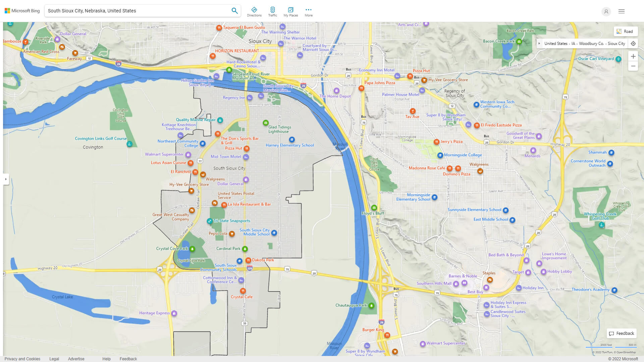Click the Microsoft Bing logo
The height and width of the screenshot is (362, 644).
click(21, 10)
